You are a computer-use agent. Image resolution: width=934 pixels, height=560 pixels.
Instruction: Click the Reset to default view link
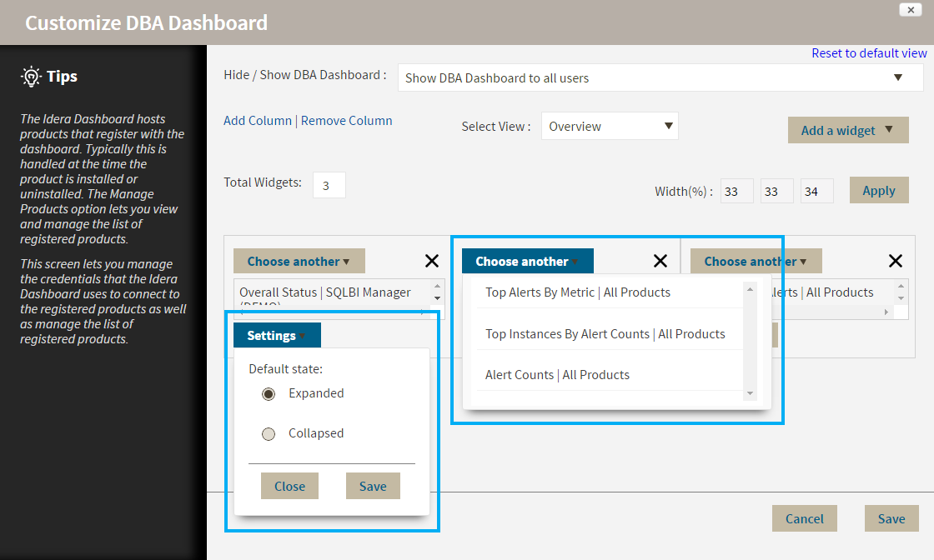point(869,53)
